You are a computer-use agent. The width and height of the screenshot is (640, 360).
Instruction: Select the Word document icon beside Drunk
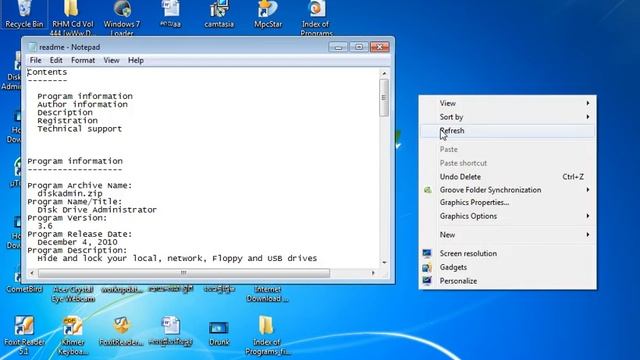pyautogui.click(x=171, y=326)
